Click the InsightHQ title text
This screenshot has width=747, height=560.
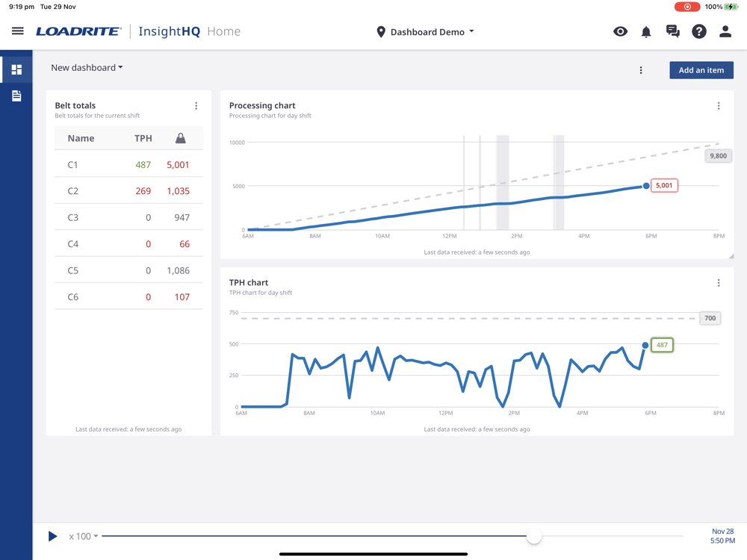[169, 31]
